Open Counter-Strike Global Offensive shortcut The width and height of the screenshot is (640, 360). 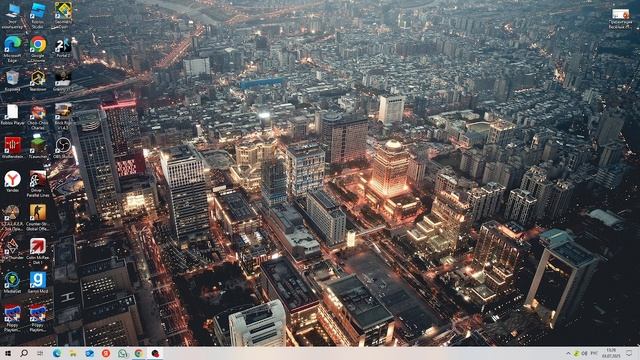click(x=38, y=218)
